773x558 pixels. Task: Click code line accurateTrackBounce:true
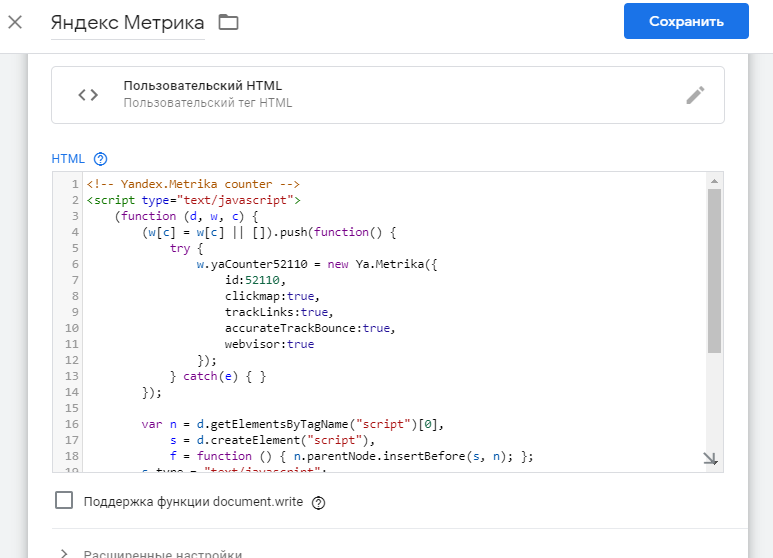click(310, 328)
